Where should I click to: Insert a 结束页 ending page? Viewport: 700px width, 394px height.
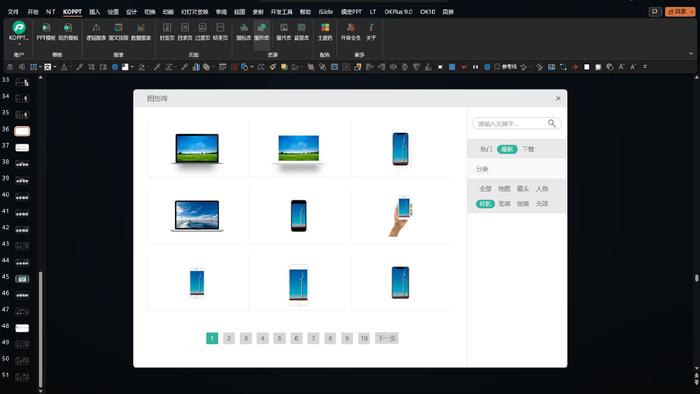(220, 32)
